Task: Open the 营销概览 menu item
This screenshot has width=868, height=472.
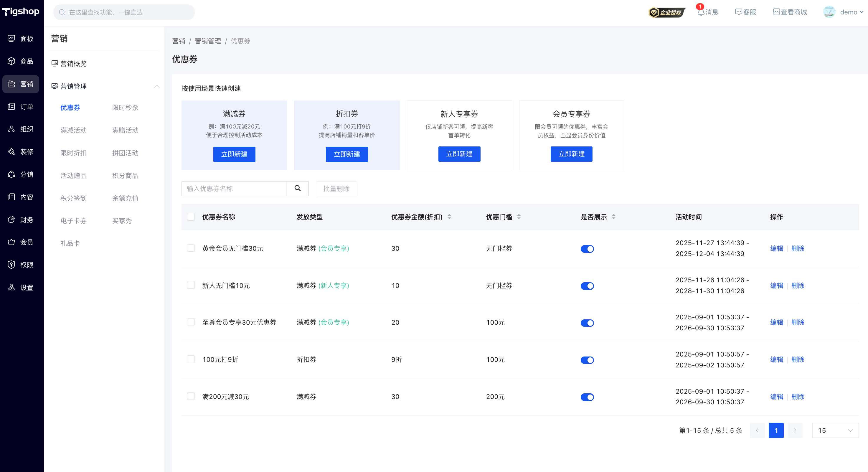Action: 73,63
